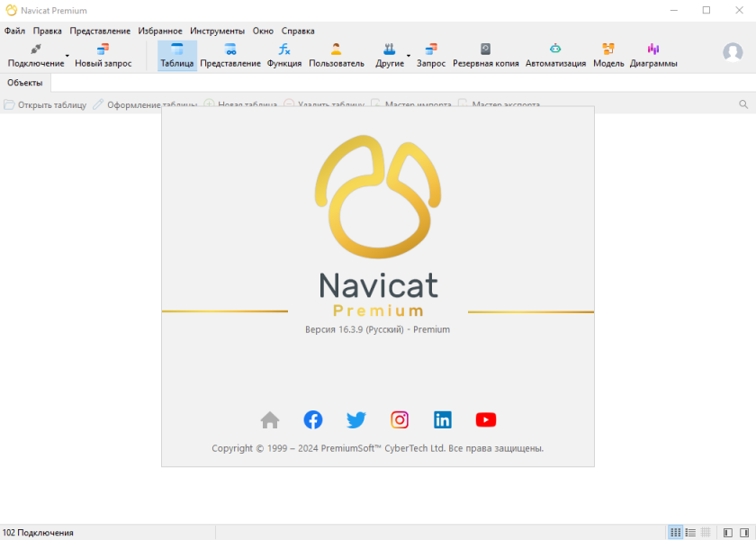Maximize the Navicat Premium window
The height and width of the screenshot is (540, 756).
pyautogui.click(x=706, y=10)
